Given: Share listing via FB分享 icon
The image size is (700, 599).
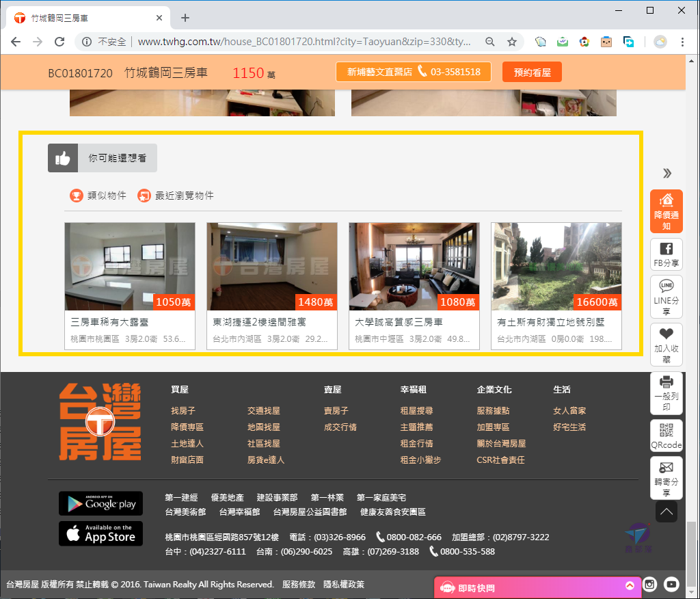Looking at the screenshot, I should tap(667, 254).
